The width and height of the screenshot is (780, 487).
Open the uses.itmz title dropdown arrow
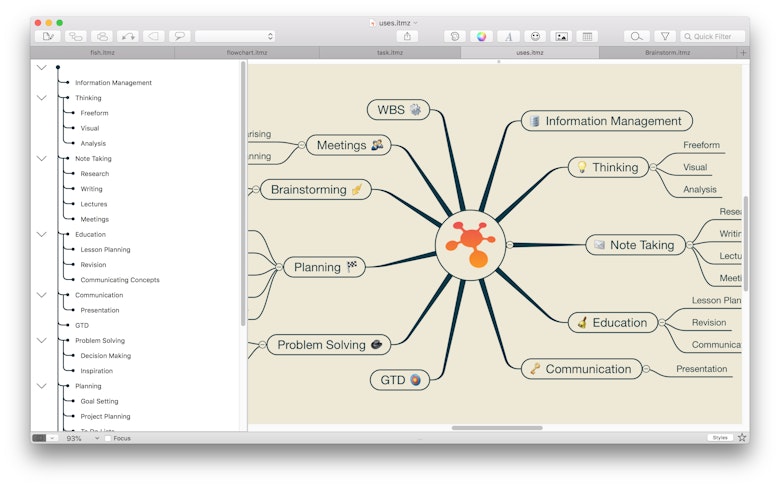[x=416, y=23]
